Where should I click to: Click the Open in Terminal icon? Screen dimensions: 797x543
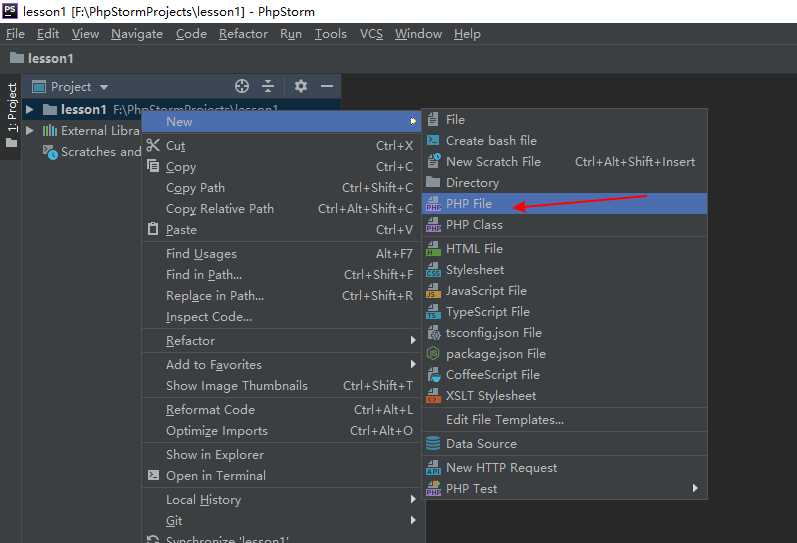click(x=153, y=475)
